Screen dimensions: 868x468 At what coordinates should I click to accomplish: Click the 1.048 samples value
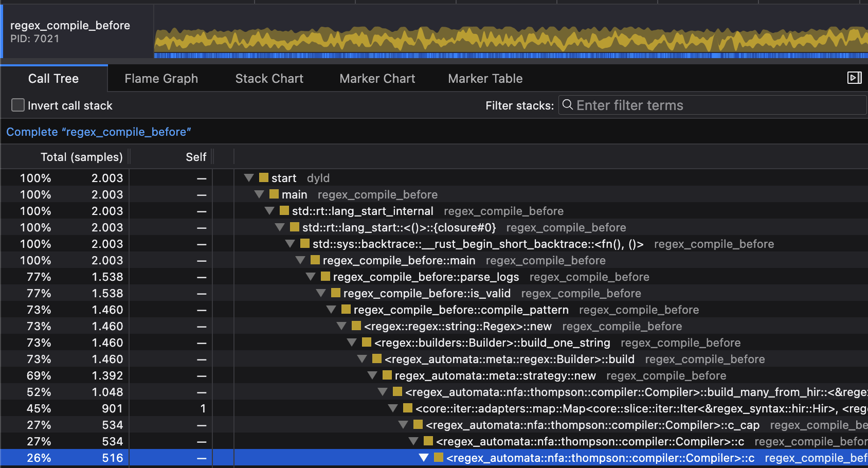(x=107, y=391)
